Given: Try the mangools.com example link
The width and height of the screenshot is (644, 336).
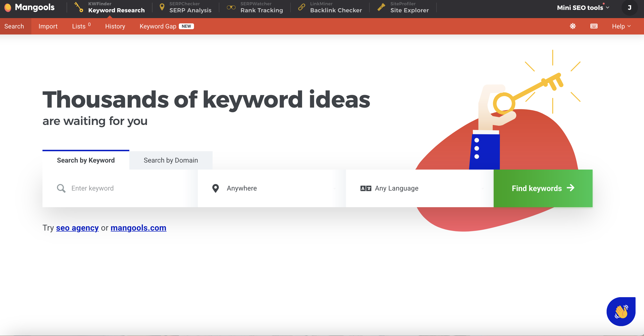Looking at the screenshot, I should click(138, 228).
